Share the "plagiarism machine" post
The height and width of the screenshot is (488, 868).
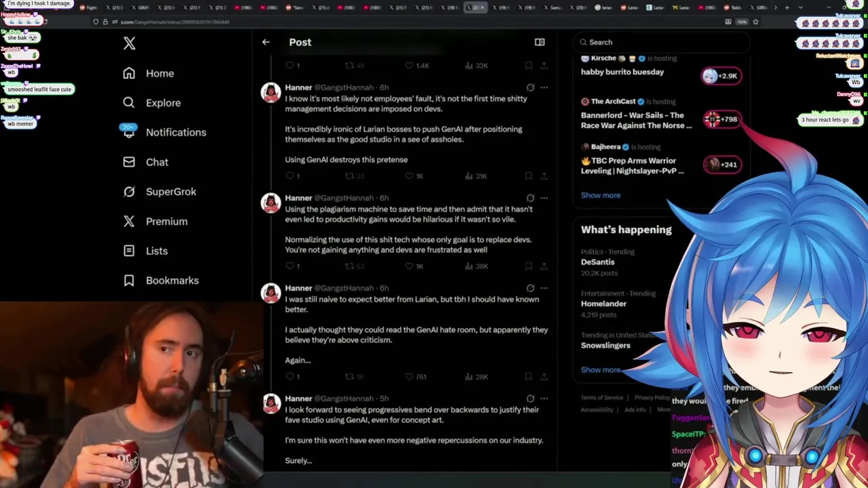point(544,266)
